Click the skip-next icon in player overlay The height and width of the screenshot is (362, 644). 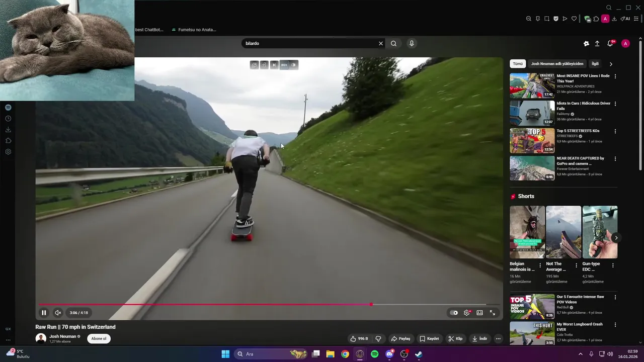(274, 65)
